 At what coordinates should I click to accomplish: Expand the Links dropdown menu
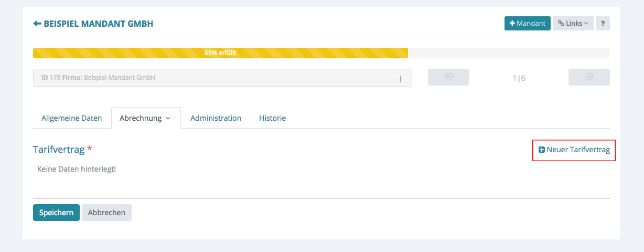tap(573, 24)
